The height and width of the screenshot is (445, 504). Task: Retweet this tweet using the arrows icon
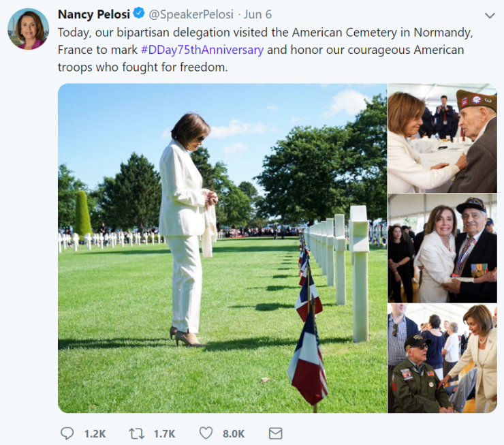point(136,433)
